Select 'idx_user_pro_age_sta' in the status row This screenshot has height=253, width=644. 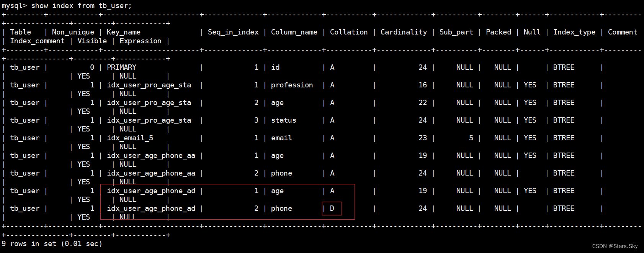[149, 120]
